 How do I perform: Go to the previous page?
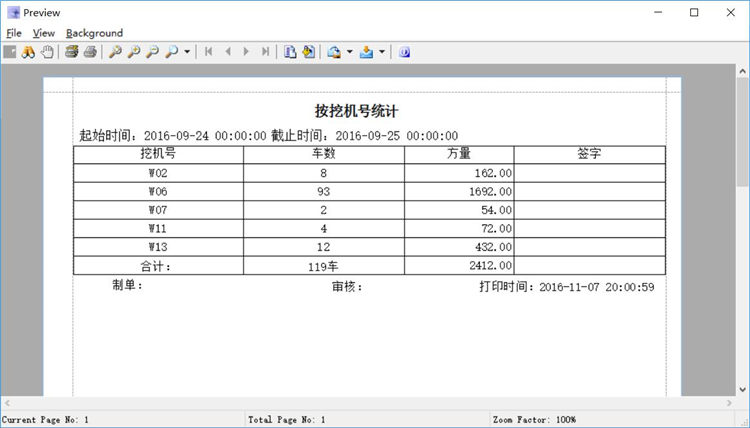(x=228, y=51)
